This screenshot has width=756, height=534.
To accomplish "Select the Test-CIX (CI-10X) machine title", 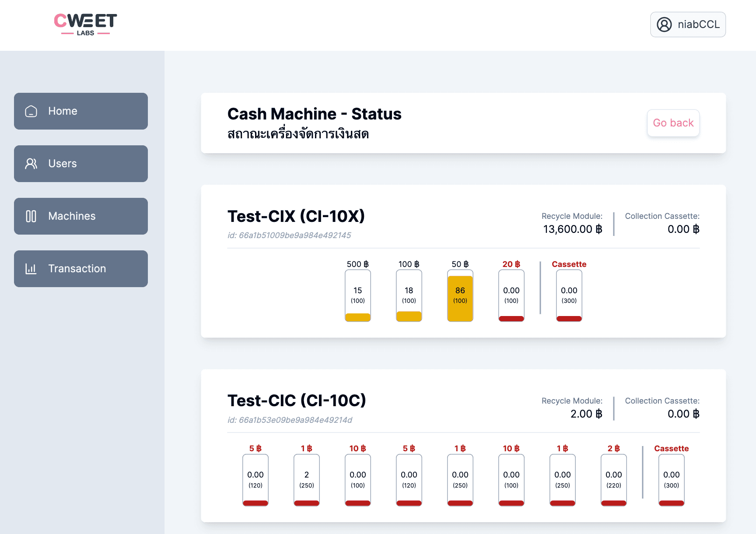I will [296, 216].
